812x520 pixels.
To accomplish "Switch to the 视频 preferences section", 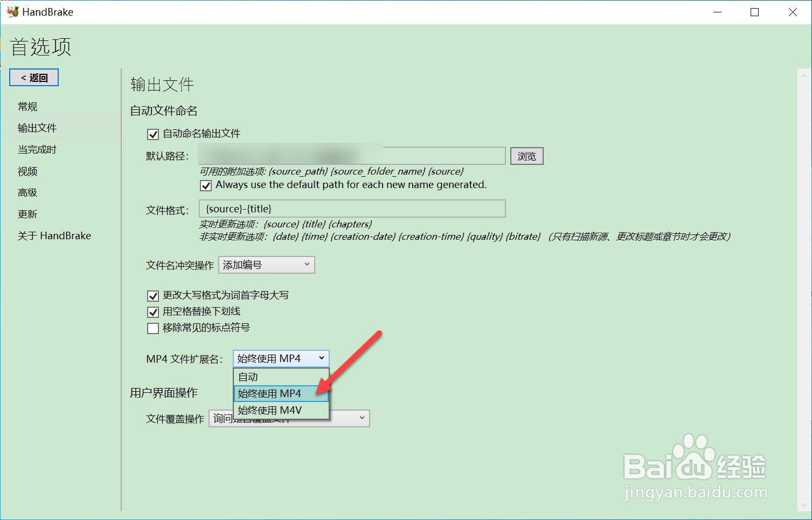I will (x=27, y=171).
